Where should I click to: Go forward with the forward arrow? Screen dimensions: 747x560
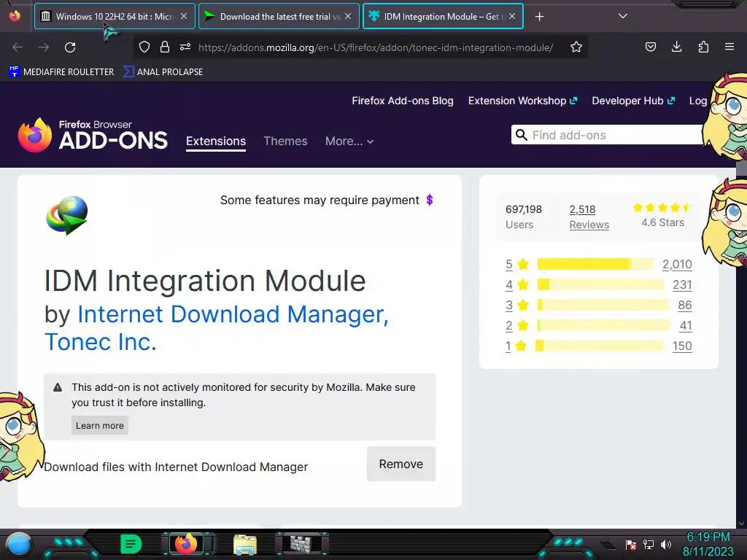44,47
